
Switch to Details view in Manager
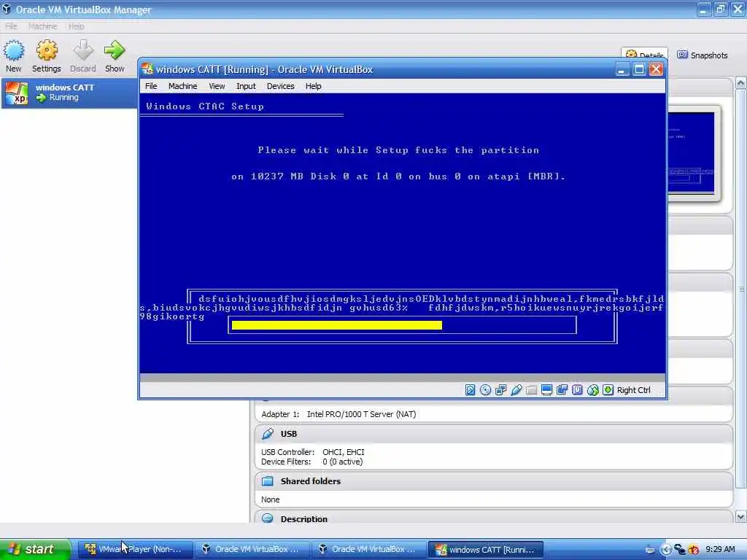(x=645, y=54)
